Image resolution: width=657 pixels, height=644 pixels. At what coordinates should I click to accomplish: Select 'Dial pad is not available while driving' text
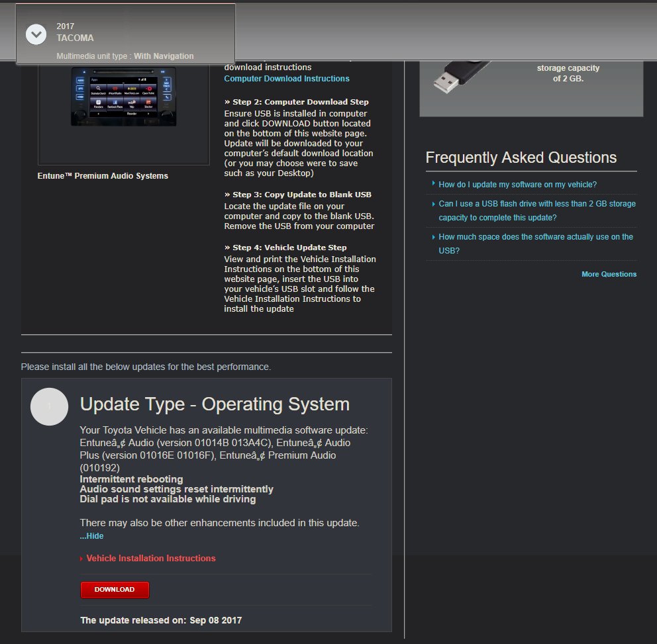pyautogui.click(x=168, y=499)
